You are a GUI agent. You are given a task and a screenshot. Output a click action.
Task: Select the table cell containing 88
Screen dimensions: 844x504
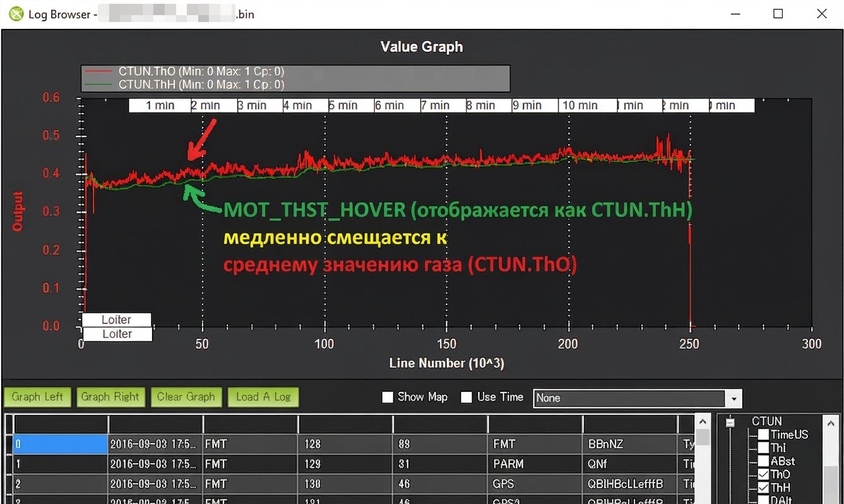click(440, 444)
